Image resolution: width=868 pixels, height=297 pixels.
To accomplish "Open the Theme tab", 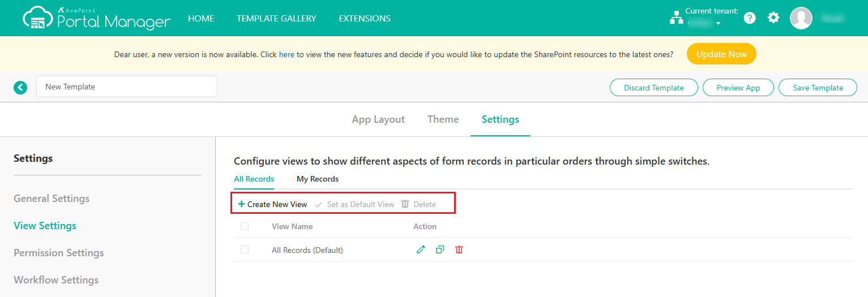I will 443,119.
